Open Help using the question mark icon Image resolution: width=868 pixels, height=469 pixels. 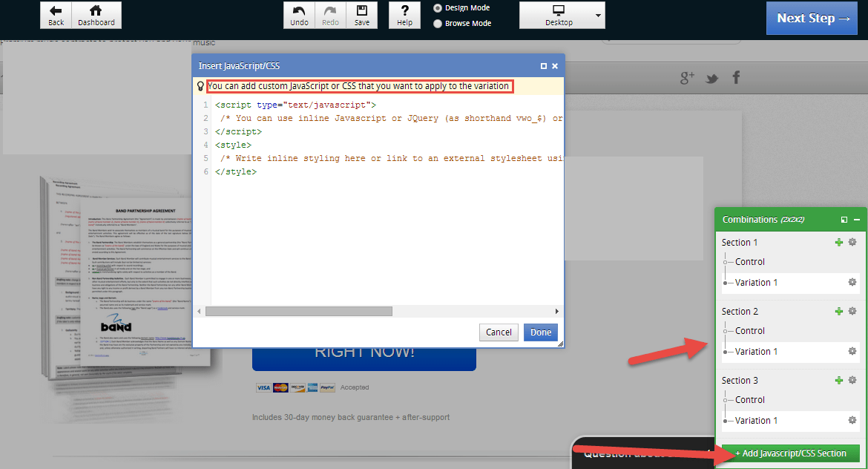(x=404, y=15)
